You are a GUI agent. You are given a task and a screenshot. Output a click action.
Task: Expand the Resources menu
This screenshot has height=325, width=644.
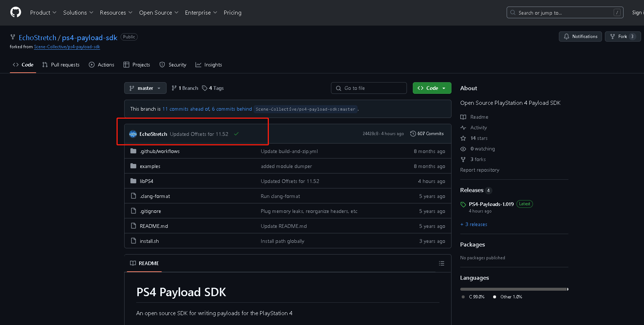pyautogui.click(x=116, y=12)
